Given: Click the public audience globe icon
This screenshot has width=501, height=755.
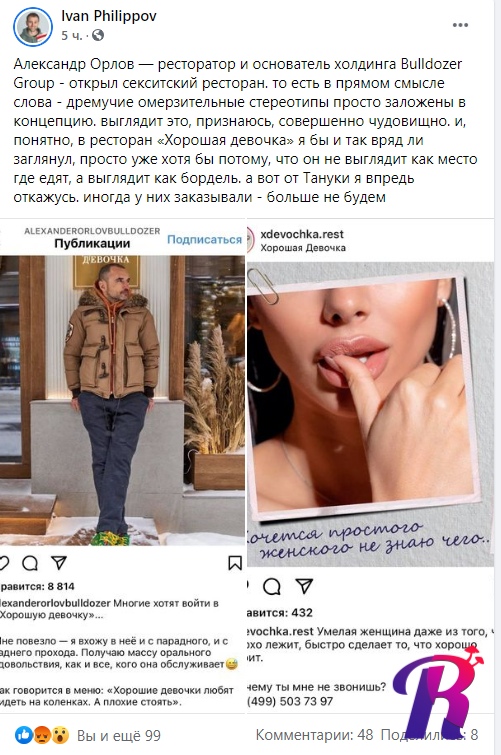Looking at the screenshot, I should point(98,36).
